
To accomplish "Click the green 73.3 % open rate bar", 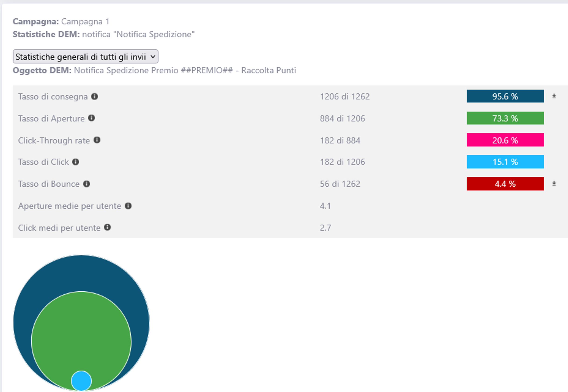I will point(505,118).
